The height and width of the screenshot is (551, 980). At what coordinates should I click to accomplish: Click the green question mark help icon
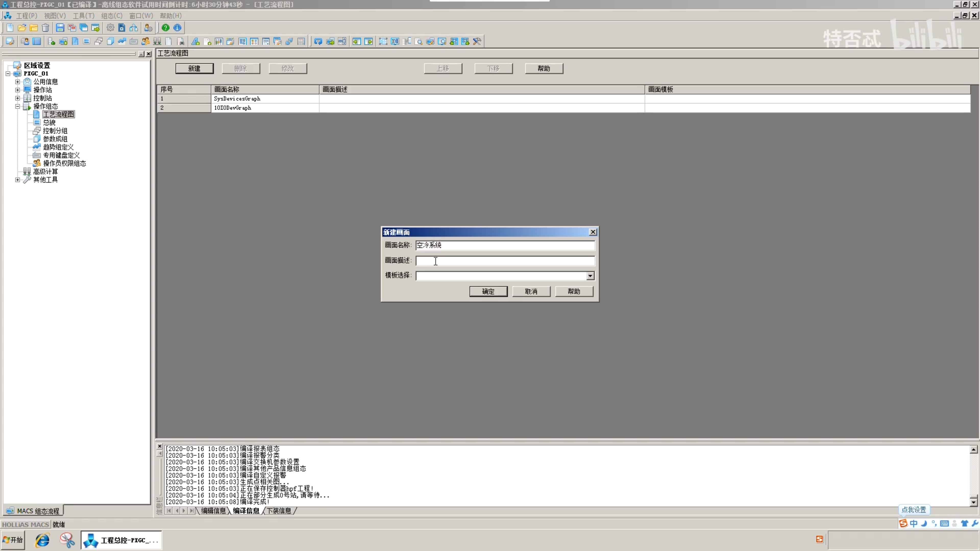point(165,27)
